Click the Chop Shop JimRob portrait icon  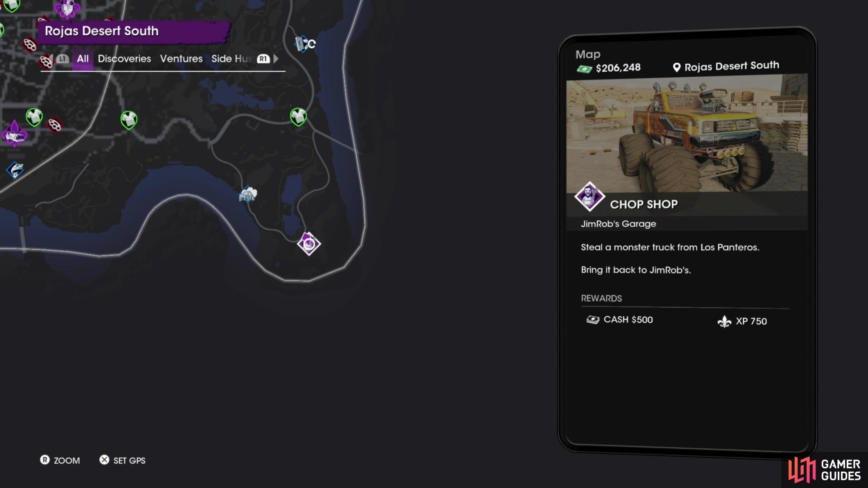coord(590,197)
